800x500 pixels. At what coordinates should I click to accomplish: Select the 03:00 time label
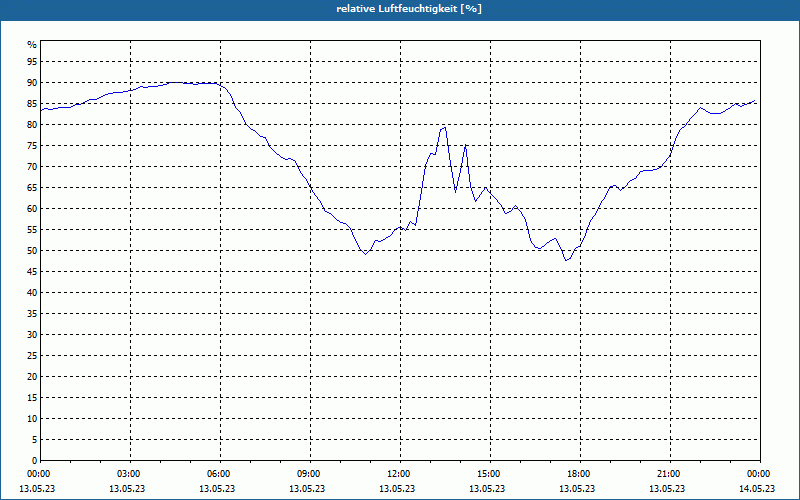pyautogui.click(x=129, y=474)
